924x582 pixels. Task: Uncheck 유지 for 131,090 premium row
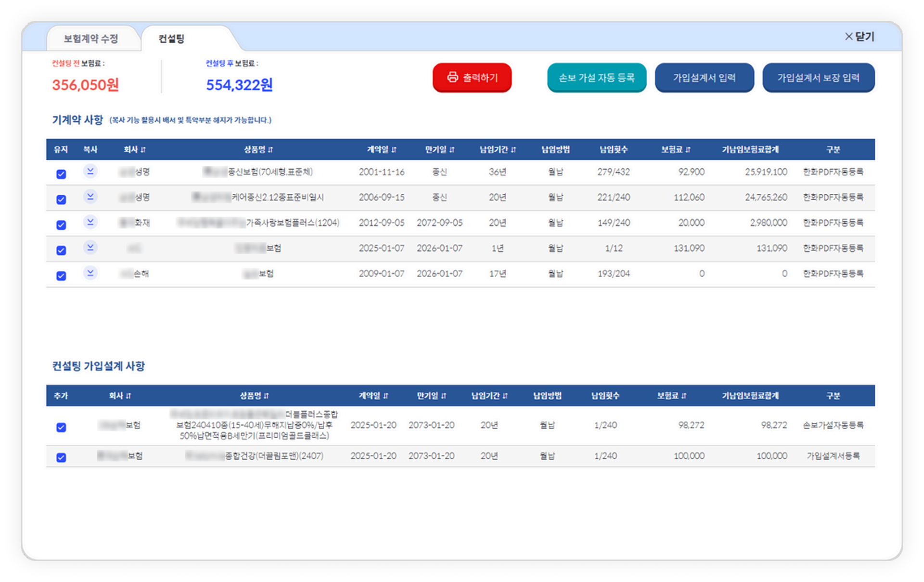[x=61, y=251]
